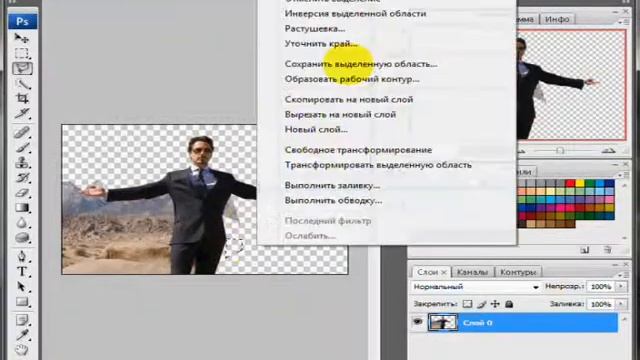The width and height of the screenshot is (640, 360).
Task: Pick the red swatch in the Swatches panel
Action: click(x=570, y=184)
